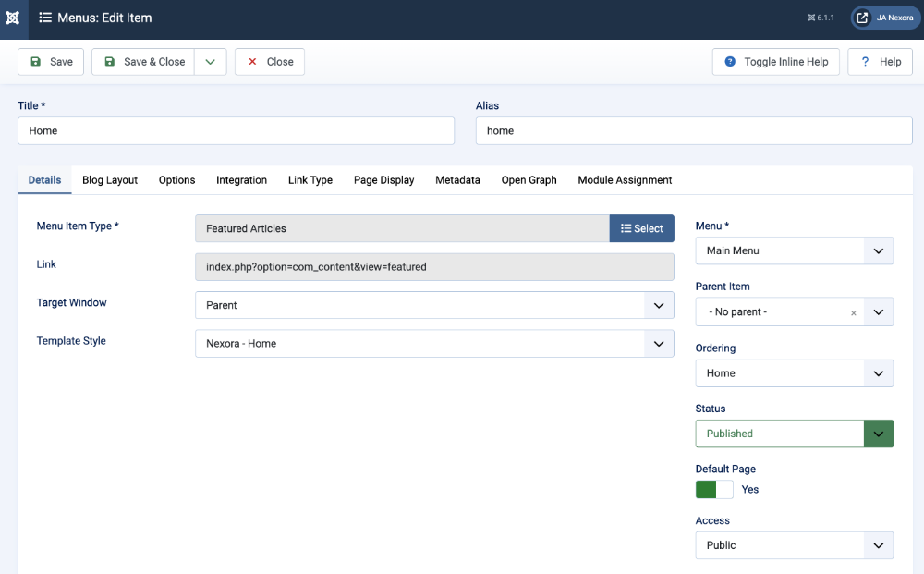Click the Template Style label
Image resolution: width=924 pixels, height=574 pixels.
(71, 341)
